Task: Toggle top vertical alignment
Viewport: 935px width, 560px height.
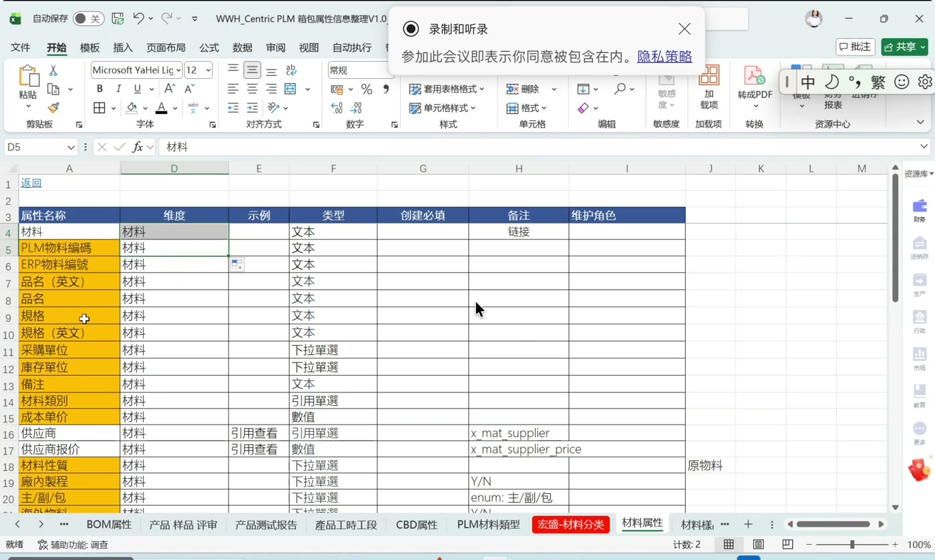Action: [x=233, y=70]
